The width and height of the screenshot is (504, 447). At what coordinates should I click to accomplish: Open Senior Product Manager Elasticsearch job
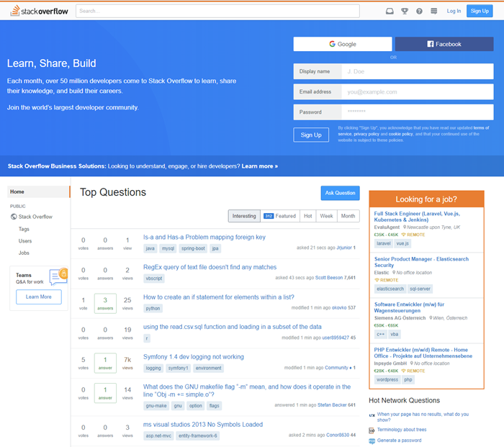click(x=421, y=262)
